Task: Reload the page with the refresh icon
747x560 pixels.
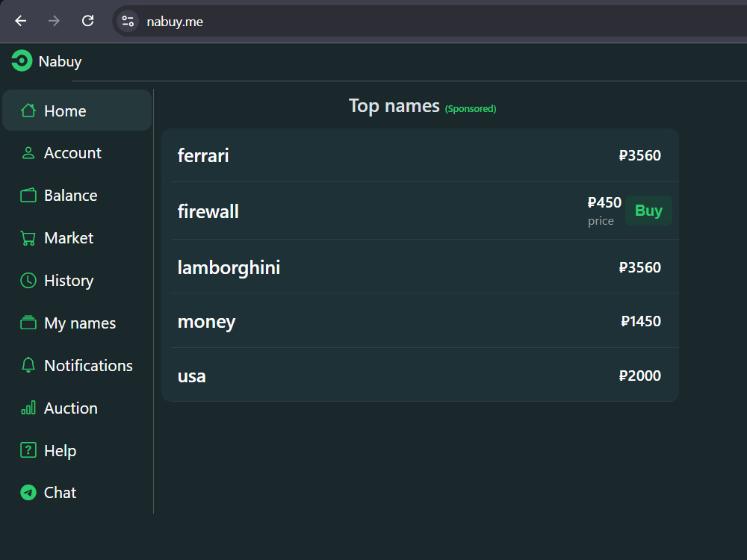Action: coord(87,21)
